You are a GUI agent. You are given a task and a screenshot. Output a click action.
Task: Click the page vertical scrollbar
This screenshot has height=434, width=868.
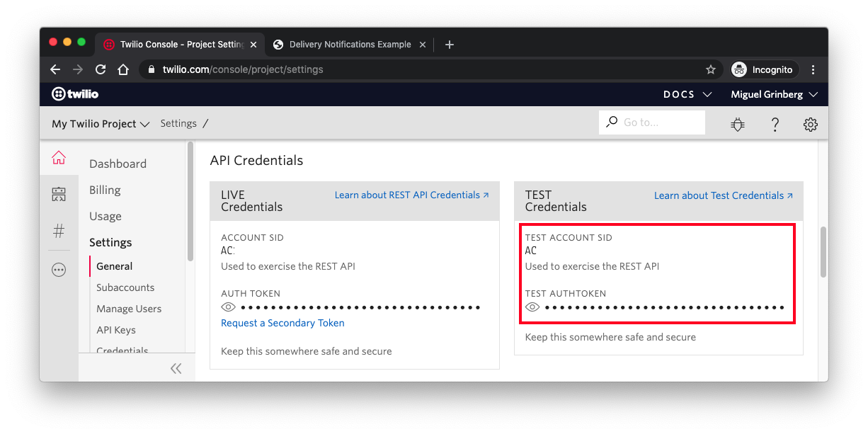[823, 252]
